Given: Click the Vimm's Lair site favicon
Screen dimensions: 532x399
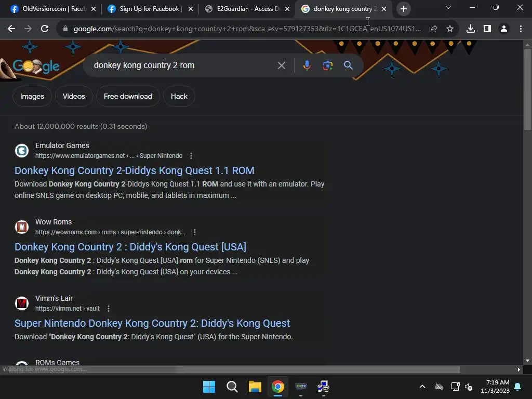Looking at the screenshot, I should coord(22,303).
